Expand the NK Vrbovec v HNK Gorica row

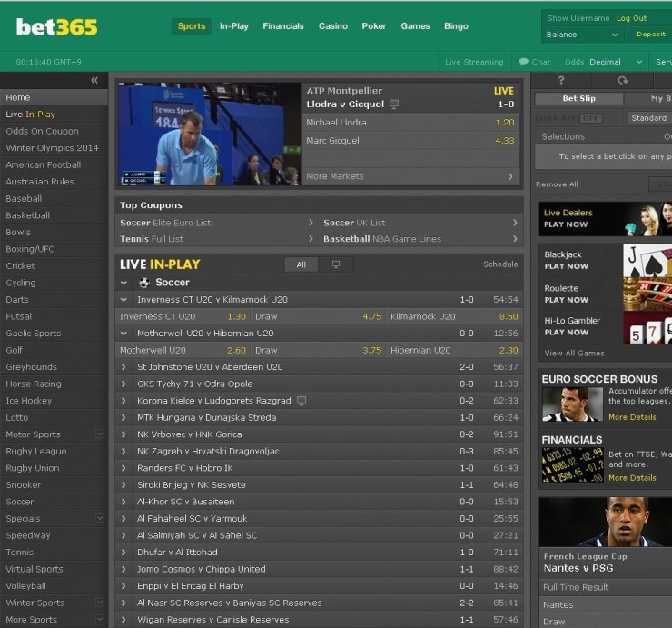click(124, 434)
